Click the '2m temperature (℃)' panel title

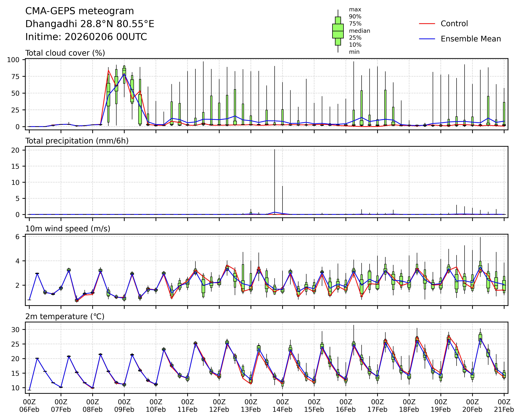pyautogui.click(x=65, y=316)
